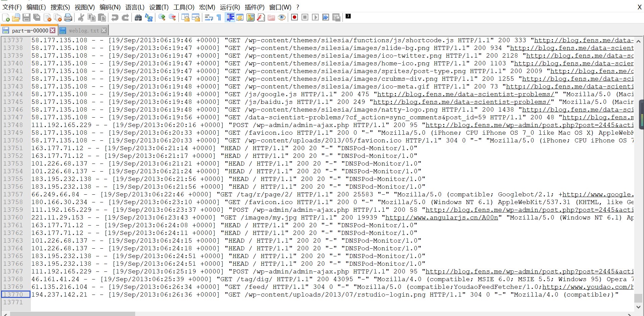Click line number 13770 in the margin
This screenshot has width=644, height=316.
(13, 295)
